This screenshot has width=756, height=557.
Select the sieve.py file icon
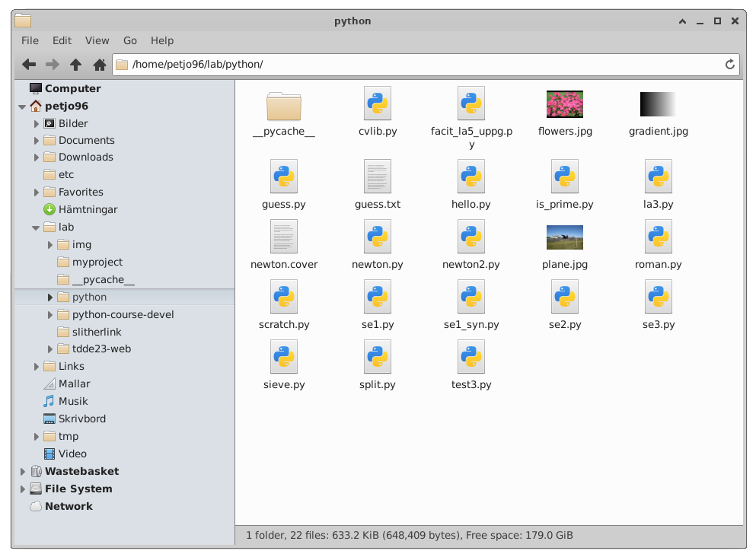284,357
